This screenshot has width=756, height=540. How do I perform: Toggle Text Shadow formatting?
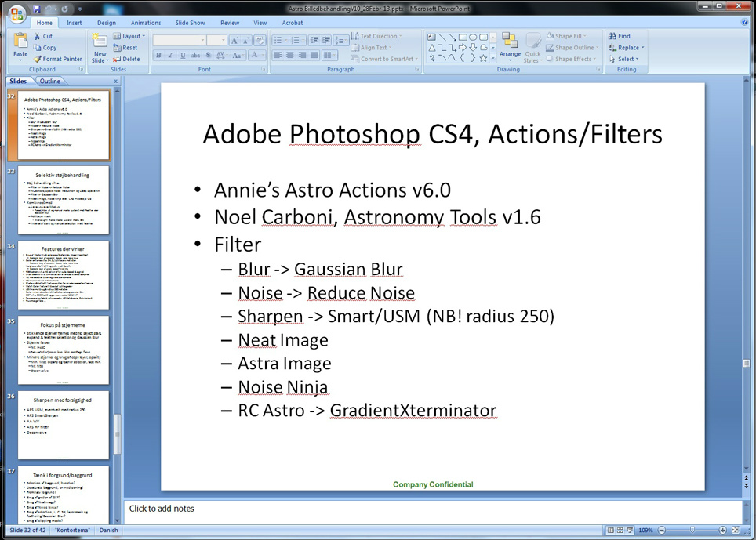point(208,56)
